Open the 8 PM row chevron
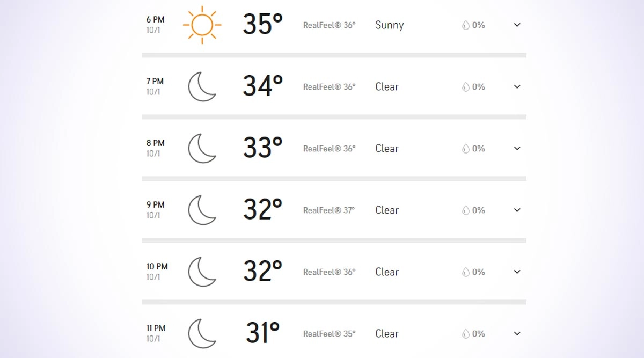Screen dimensions: 644x358 pos(517,148)
